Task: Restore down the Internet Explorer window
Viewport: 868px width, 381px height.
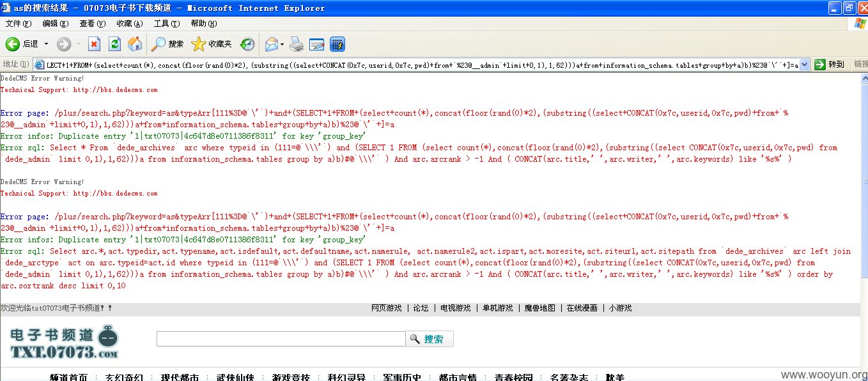Action: (x=849, y=8)
